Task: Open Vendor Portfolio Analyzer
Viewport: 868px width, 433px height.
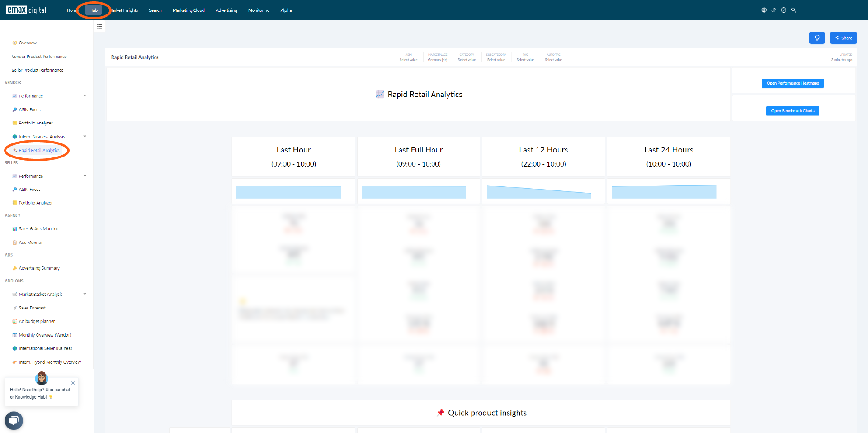Action: point(36,123)
